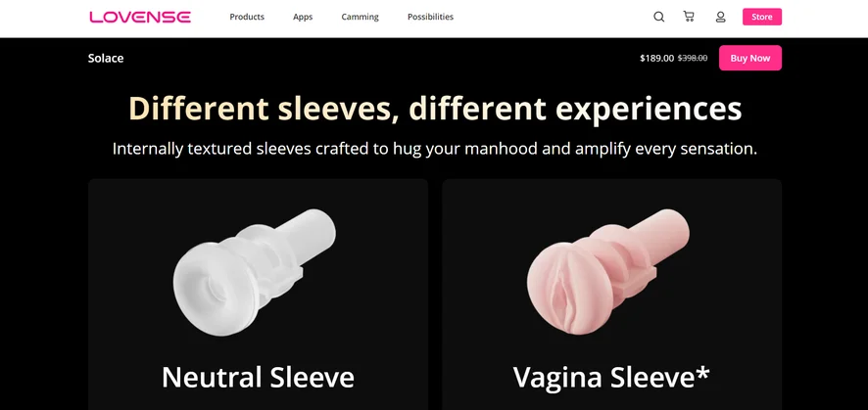Select the Solace product title
868x410 pixels.
106,58
